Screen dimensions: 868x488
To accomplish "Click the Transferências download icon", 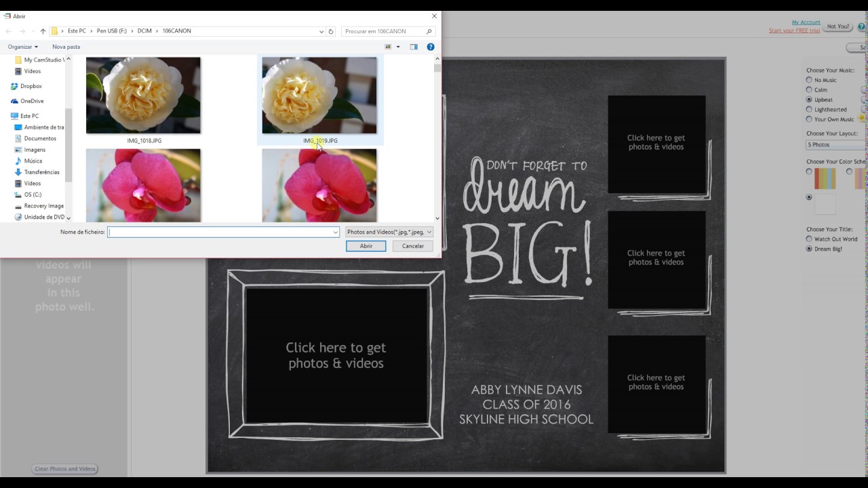I will pyautogui.click(x=18, y=172).
